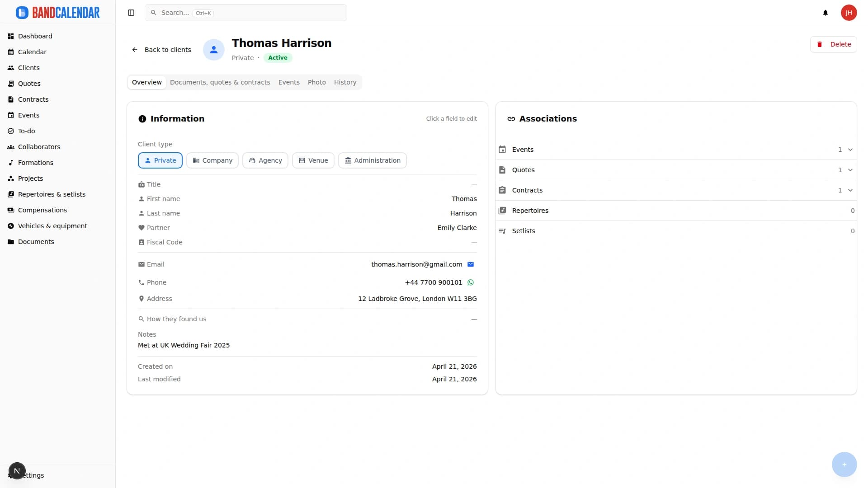Image resolution: width=868 pixels, height=488 pixels.
Task: Open Vehicles & equipment section
Action: click(x=58, y=226)
